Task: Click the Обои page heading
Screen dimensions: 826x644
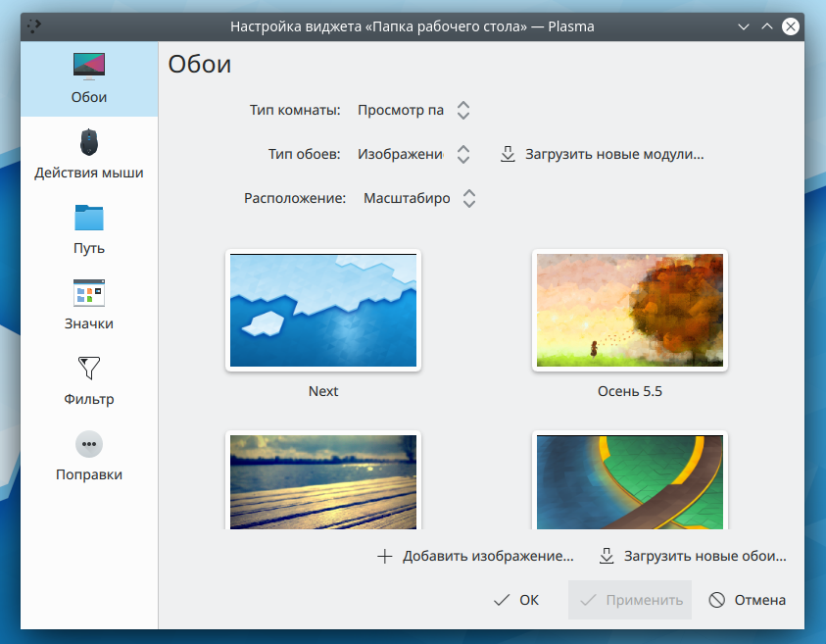Action: pyautogui.click(x=200, y=65)
